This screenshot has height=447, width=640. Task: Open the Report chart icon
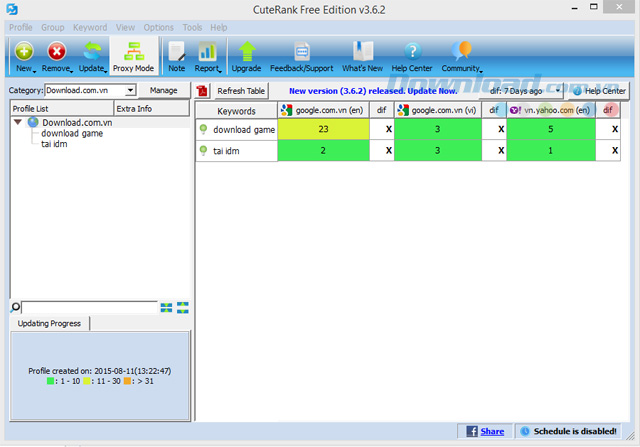(207, 52)
